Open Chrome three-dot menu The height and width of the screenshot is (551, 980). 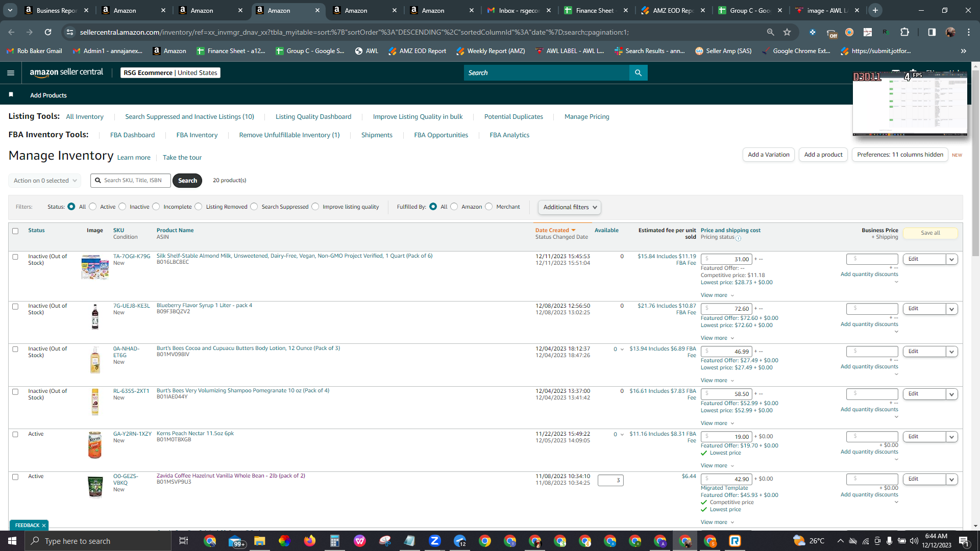[x=969, y=32]
